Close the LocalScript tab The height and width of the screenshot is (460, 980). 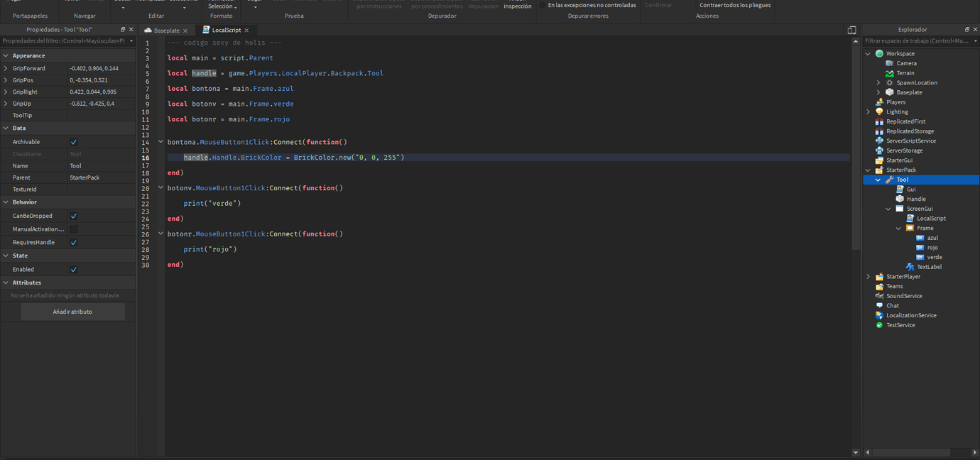click(x=246, y=31)
